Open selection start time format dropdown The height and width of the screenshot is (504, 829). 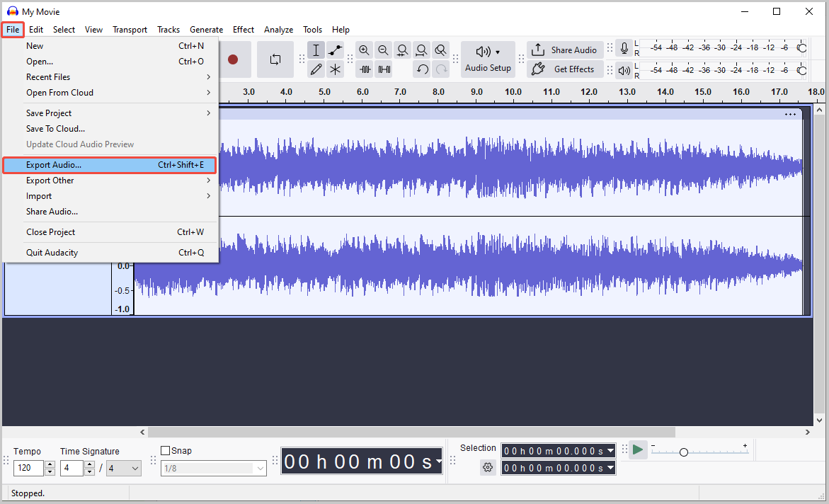[611, 451]
